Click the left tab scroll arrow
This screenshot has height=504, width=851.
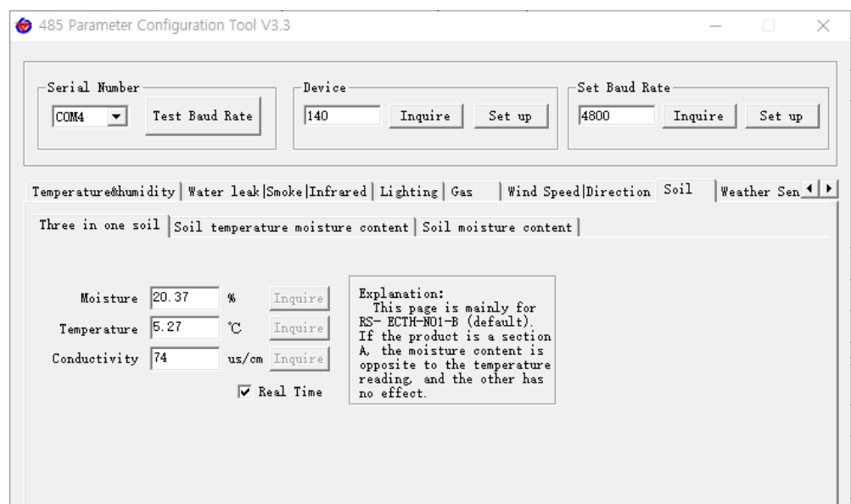[x=809, y=189]
